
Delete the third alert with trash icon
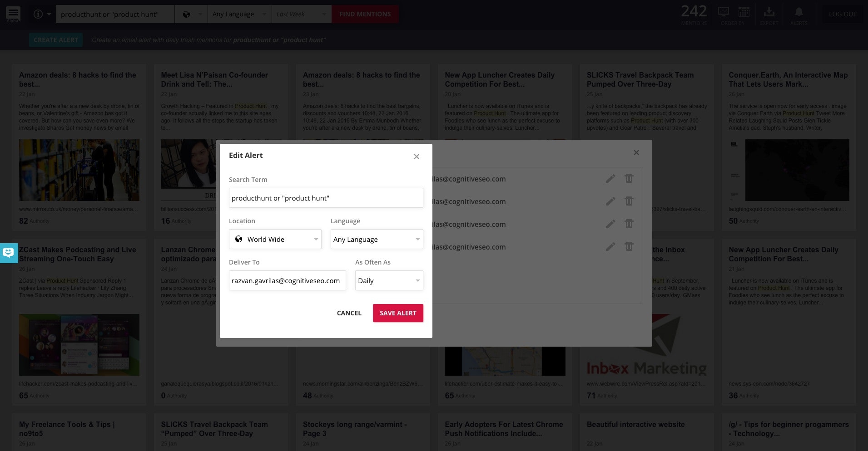[629, 224]
